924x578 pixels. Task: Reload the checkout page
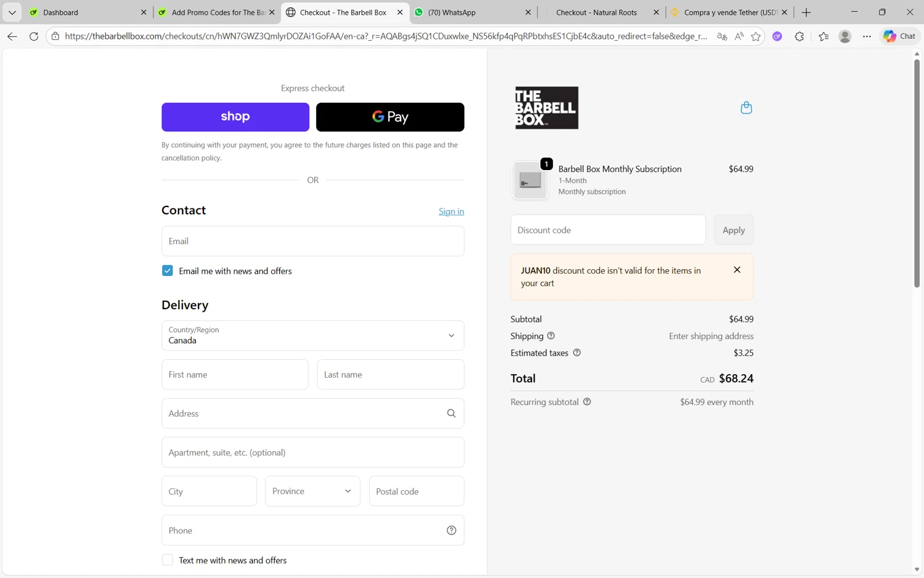click(34, 36)
